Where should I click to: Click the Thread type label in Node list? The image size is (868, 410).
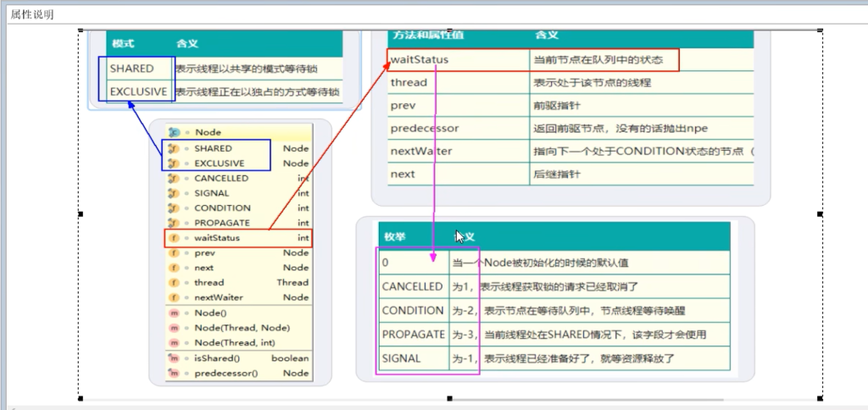click(292, 283)
